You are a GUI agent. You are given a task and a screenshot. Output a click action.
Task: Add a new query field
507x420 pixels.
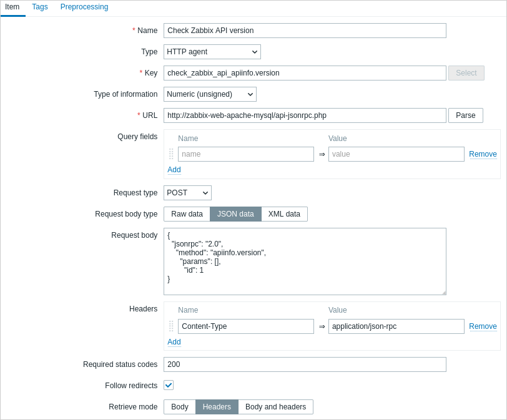click(174, 170)
